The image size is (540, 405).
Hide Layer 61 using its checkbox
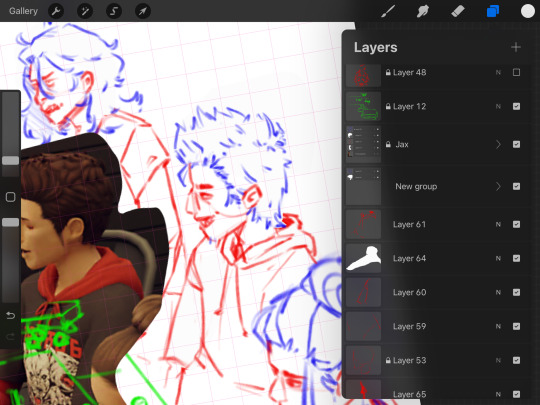(x=516, y=224)
